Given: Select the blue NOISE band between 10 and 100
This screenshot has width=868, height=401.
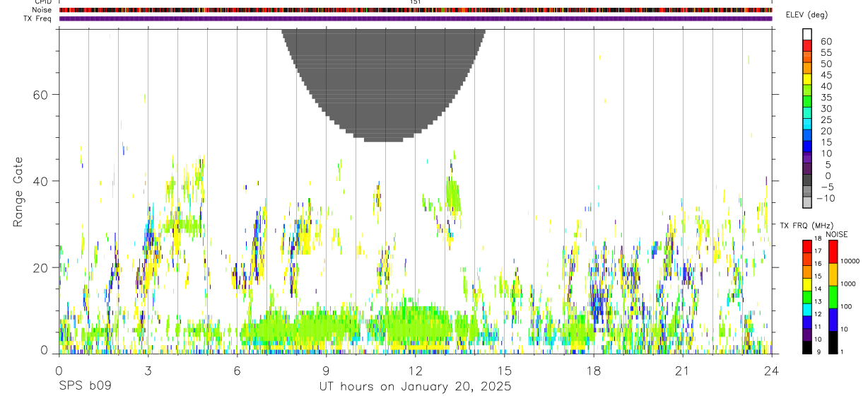Looking at the screenshot, I should (x=833, y=320).
